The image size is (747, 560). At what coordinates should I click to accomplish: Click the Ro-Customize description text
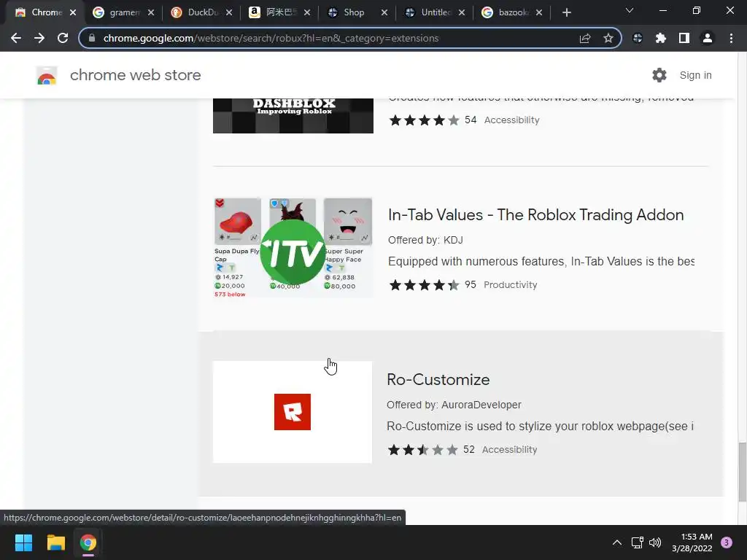click(540, 426)
